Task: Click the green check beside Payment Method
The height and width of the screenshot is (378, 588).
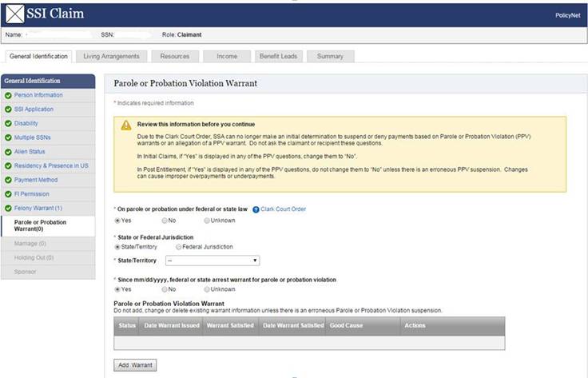Action: [x=8, y=180]
